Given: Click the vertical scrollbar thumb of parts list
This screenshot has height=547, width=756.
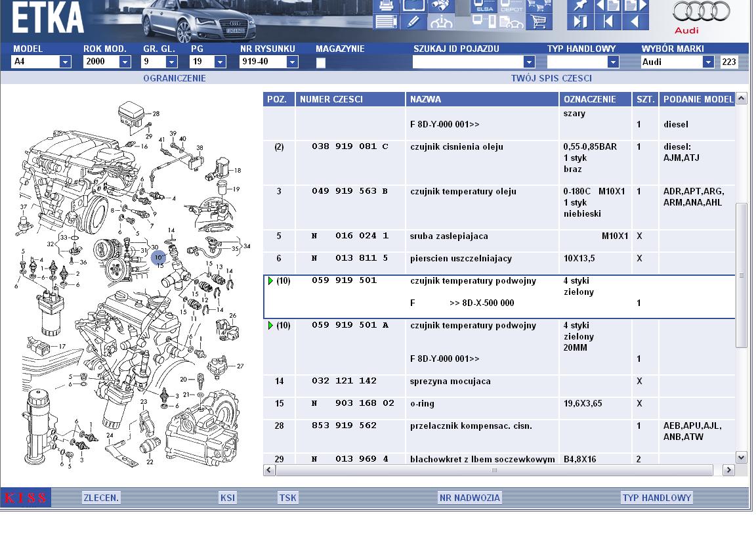Looking at the screenshot, I should click(x=741, y=275).
